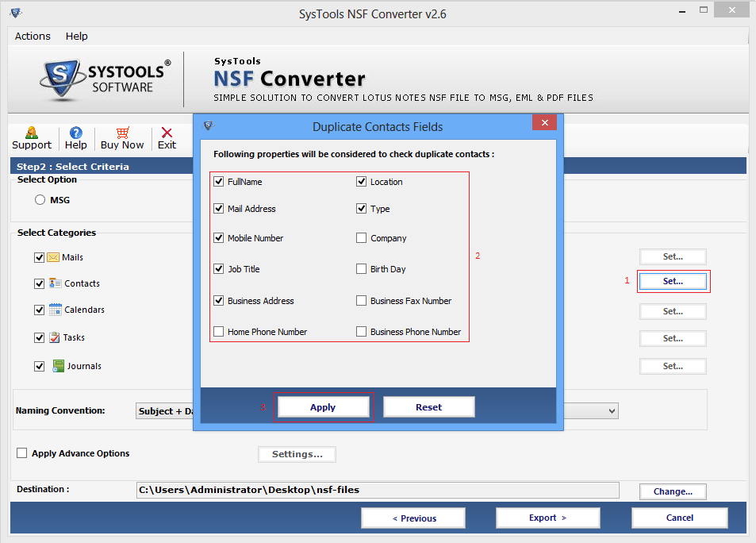Maximize the NSF Converter window
This screenshot has width=756, height=543.
coord(704,10)
